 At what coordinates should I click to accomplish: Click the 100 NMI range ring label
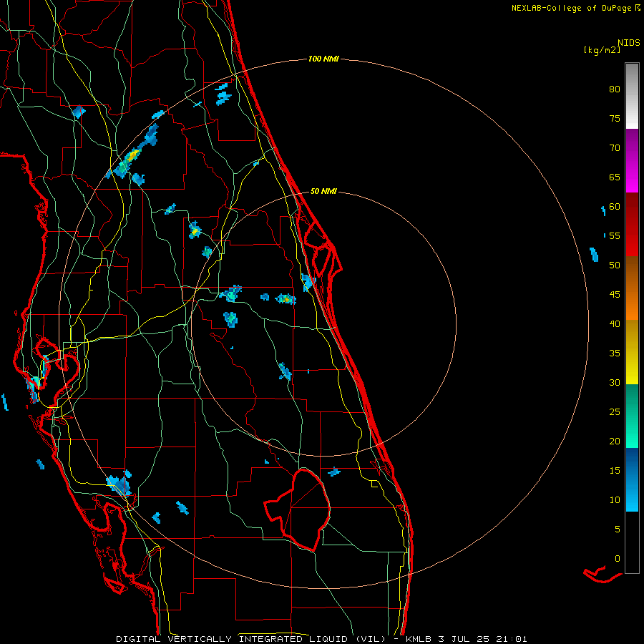tap(323, 59)
